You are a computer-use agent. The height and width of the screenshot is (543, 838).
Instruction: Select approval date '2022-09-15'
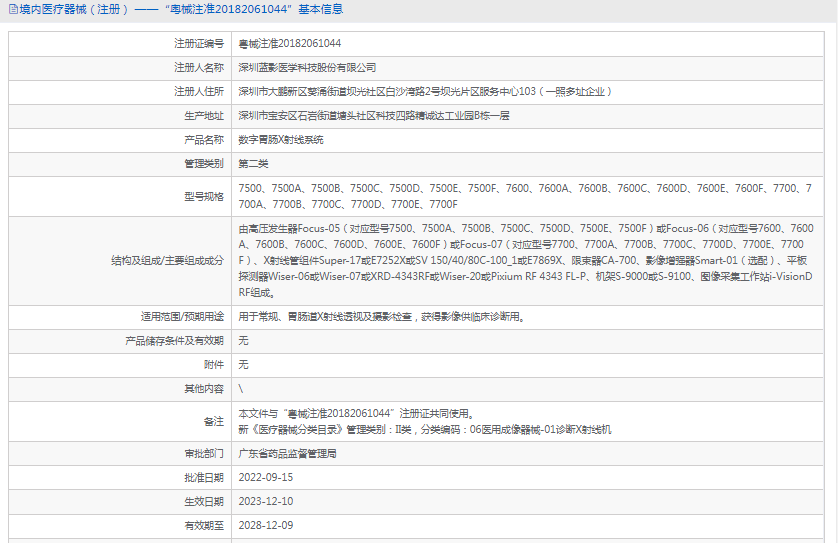tap(266, 478)
